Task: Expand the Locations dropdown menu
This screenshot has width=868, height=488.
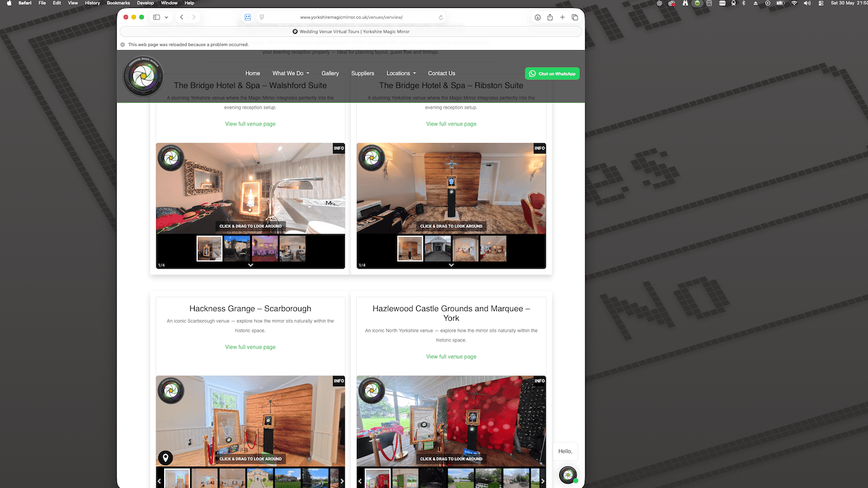Action: click(x=401, y=74)
